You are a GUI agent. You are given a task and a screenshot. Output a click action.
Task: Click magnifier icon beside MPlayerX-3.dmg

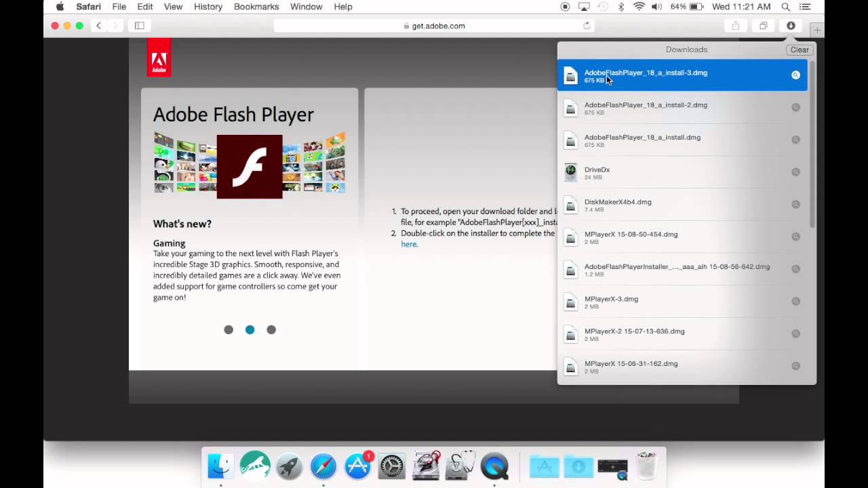[x=795, y=301]
